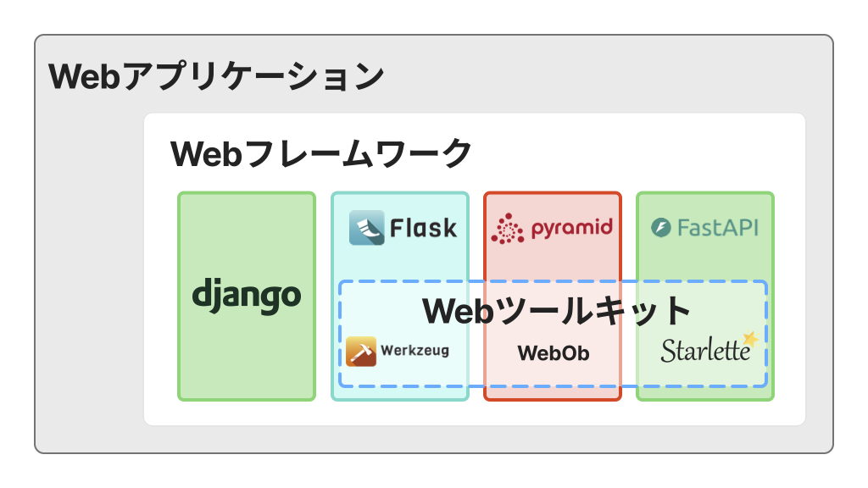The height and width of the screenshot is (488, 868).
Task: Click the Flask horn icon
Action: (367, 228)
